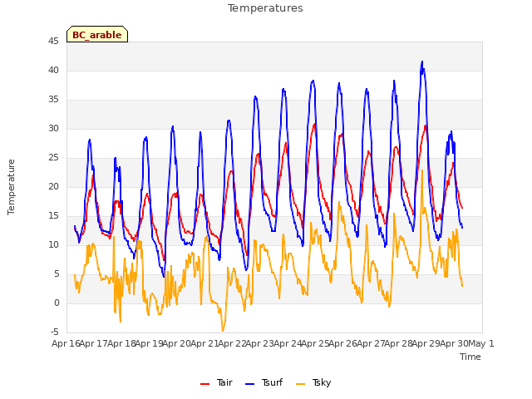Click the Apr 19 x-axis label
Image resolution: width=532 pixels, height=399 pixels.
pyautogui.click(x=149, y=343)
